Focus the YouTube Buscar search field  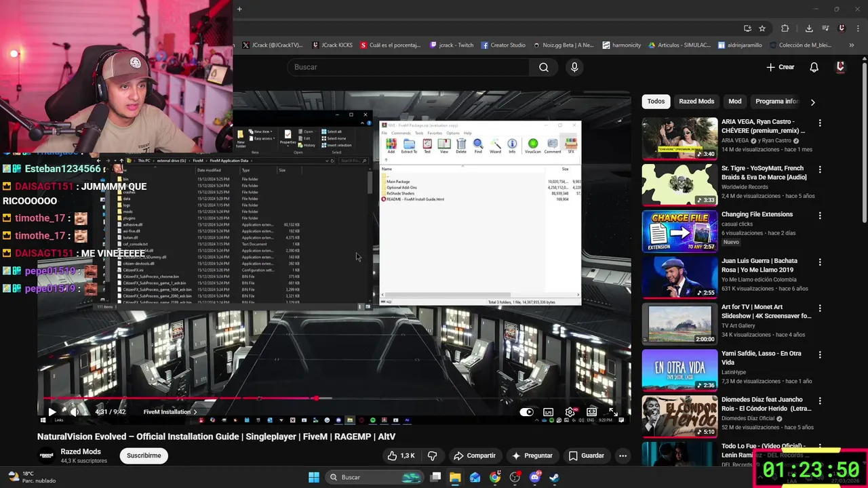[x=409, y=67]
